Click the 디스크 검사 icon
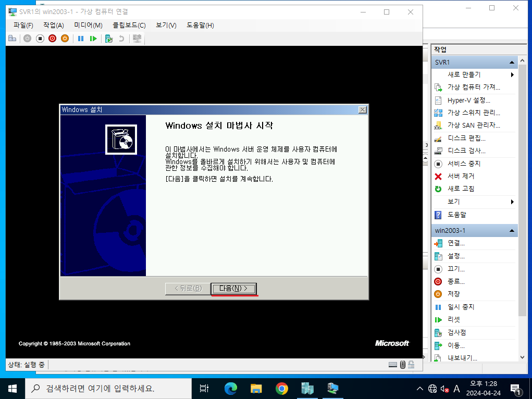 tap(438, 151)
